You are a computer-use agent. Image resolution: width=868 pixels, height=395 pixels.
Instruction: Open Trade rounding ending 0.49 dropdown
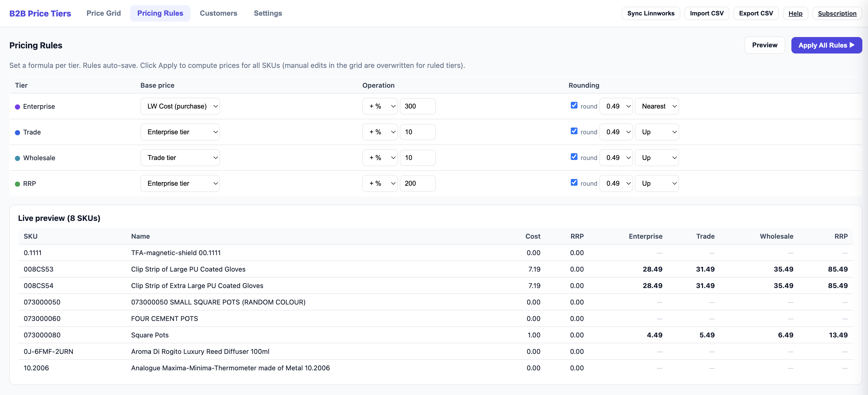point(616,132)
